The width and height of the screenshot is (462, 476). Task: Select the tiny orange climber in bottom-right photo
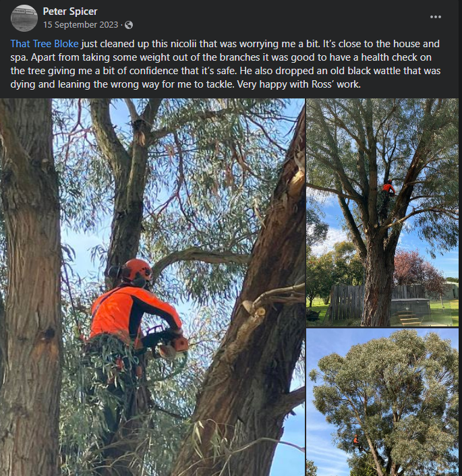click(x=355, y=440)
